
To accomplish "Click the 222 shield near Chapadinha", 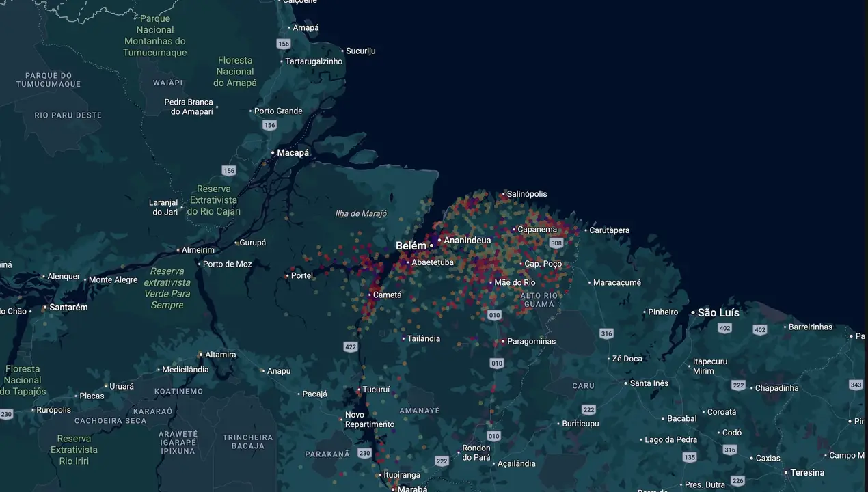I will click(x=738, y=385).
